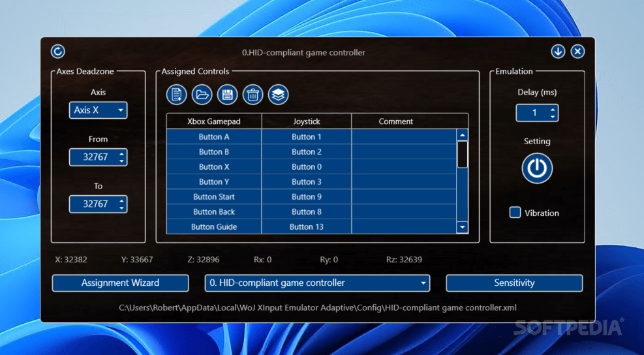This screenshot has height=355, width=644.
Task: Click scroll down arrow in assigned controls list
Action: tap(463, 227)
